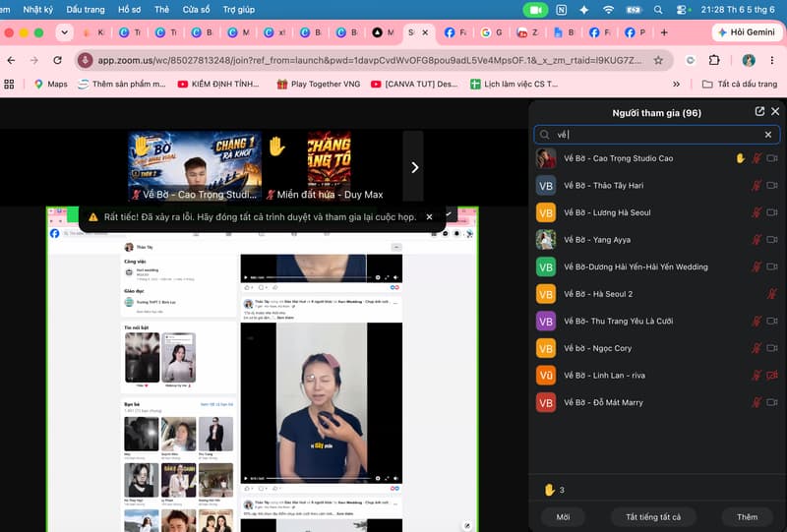This screenshot has width=787, height=532.
Task: Click the warning icon in error banner
Action: click(93, 217)
